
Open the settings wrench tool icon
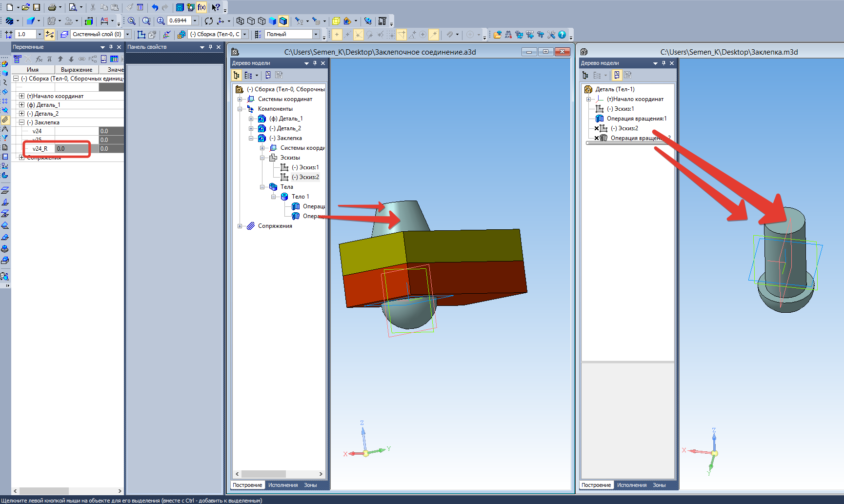pos(551,35)
